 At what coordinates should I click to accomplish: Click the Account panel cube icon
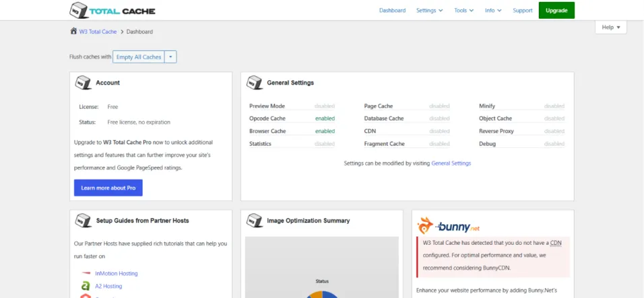(84, 82)
